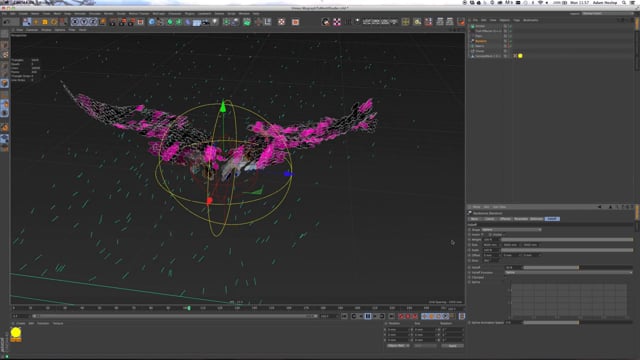
Task: Click the green MoGraph icon in toolbar
Action: tap(247, 22)
